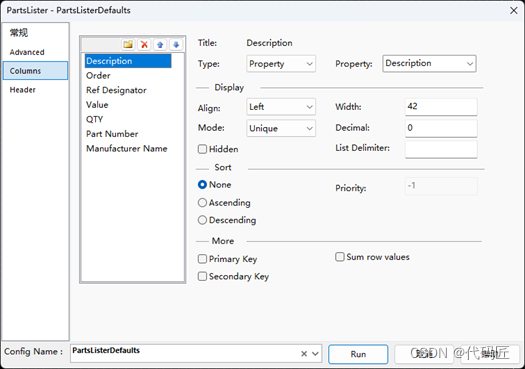The width and height of the screenshot is (525, 369).
Task: Select the None sort option
Action: (202, 184)
